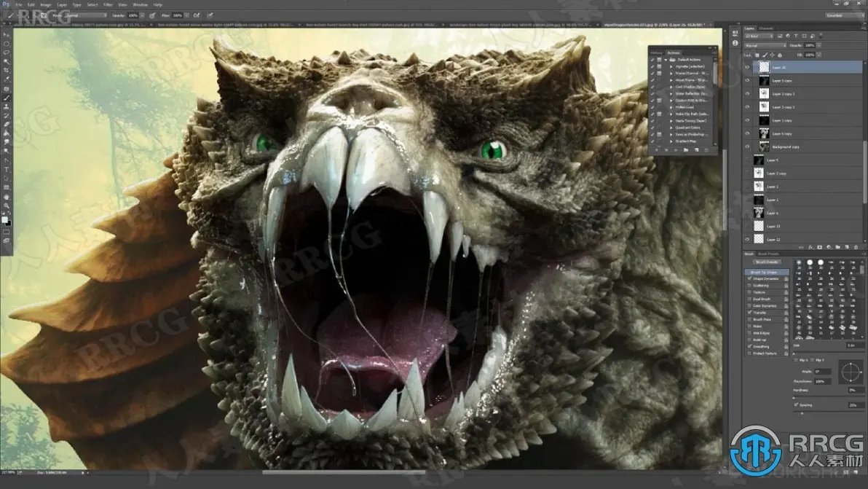Expand the Vignette (selection) action
This screenshot has height=489, width=868.
tap(671, 66)
